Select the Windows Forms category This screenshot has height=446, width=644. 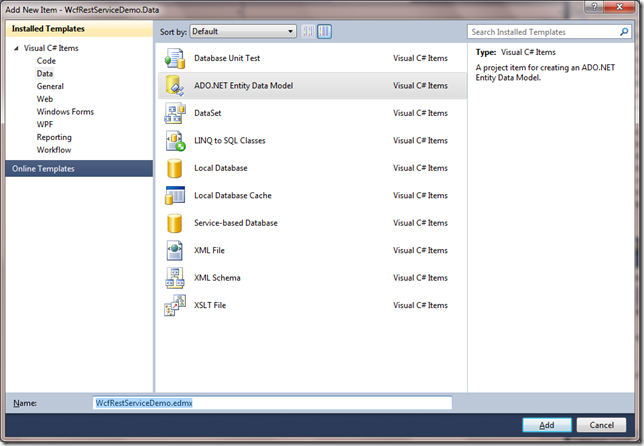65,112
